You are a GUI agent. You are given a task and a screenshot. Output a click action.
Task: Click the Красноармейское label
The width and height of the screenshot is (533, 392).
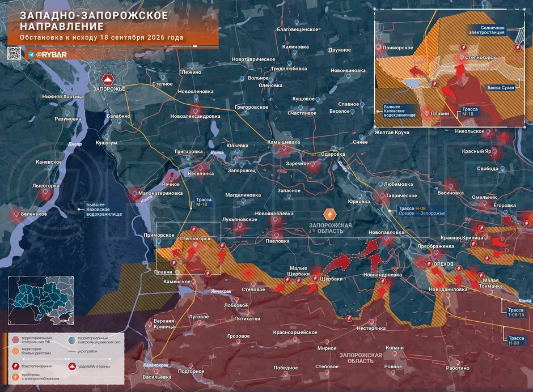(x=295, y=332)
